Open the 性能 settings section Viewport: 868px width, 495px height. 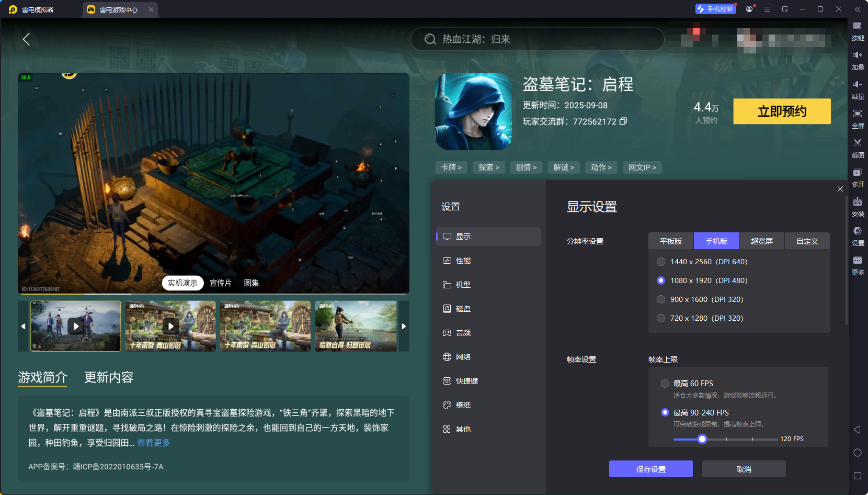pos(488,261)
